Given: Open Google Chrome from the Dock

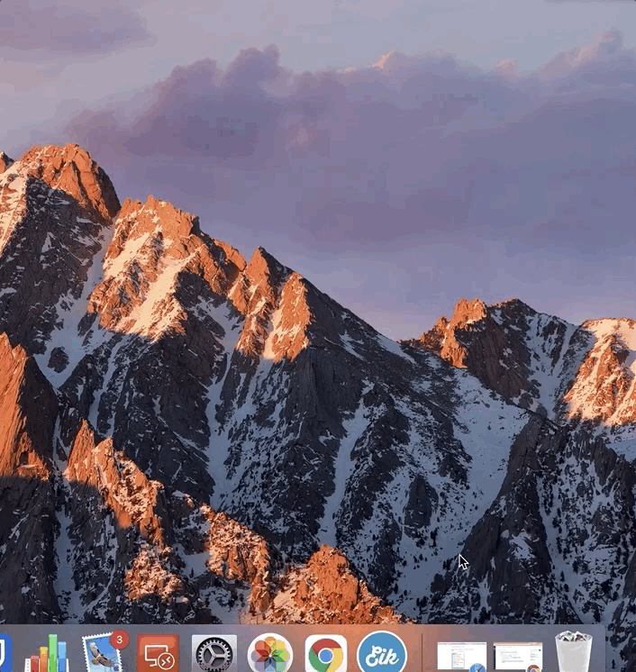Looking at the screenshot, I should tap(326, 655).
